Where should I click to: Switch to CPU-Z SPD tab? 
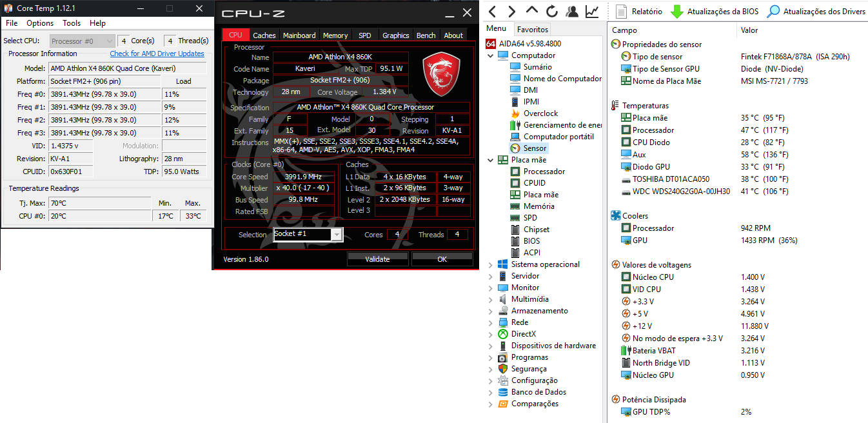click(x=365, y=35)
